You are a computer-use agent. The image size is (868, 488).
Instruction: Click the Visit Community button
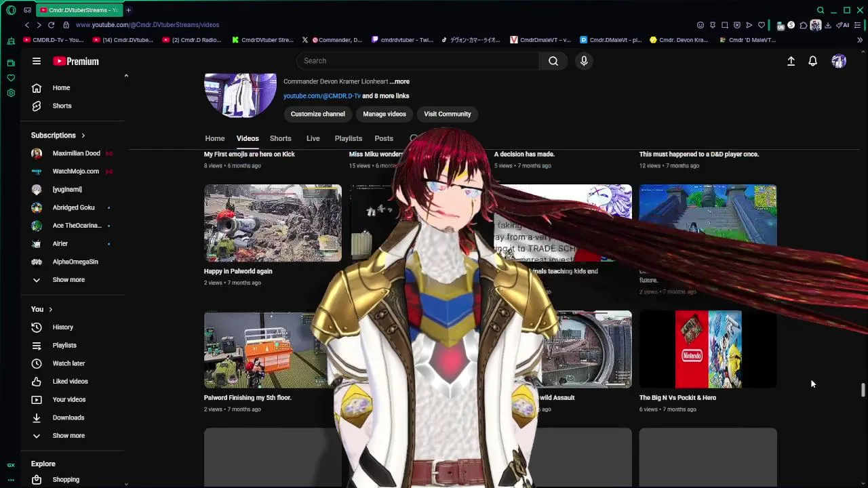(x=448, y=114)
